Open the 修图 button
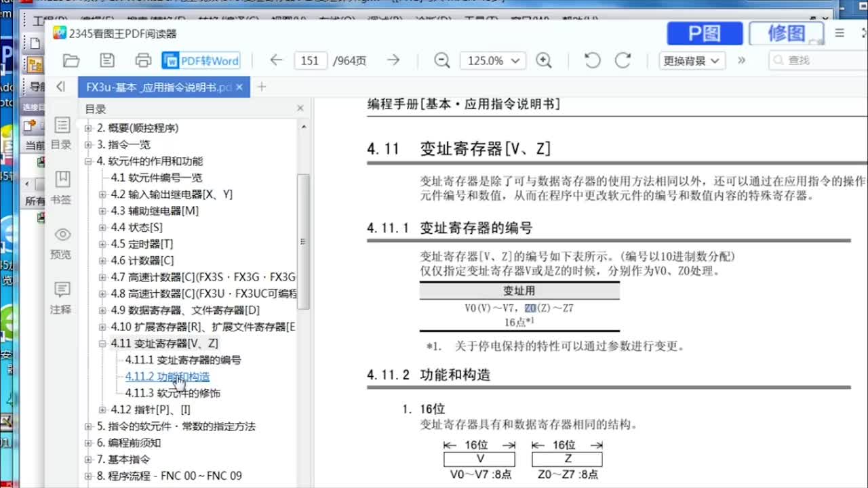The image size is (868, 488). 787,33
